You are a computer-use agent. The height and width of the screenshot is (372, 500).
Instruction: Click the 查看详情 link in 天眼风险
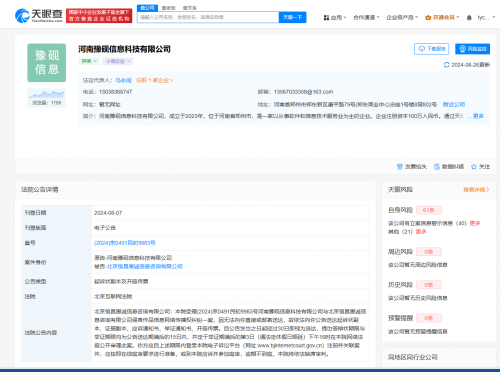coord(476,190)
